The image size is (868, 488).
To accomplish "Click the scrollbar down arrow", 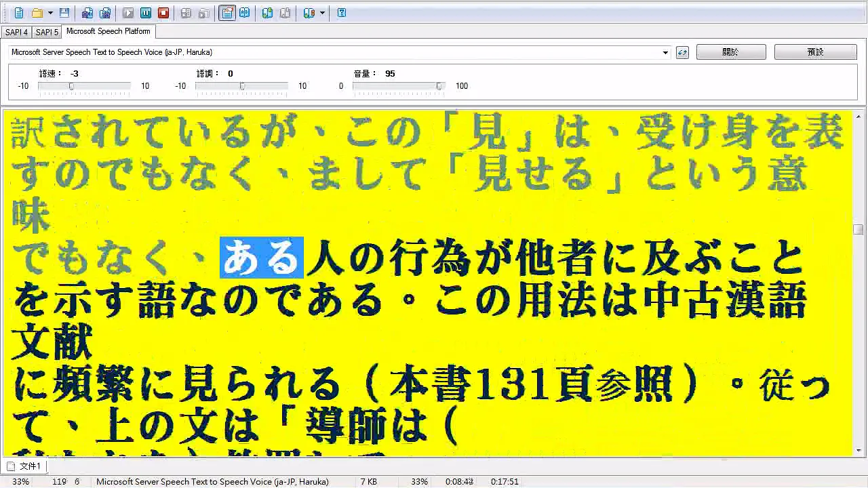I will (x=859, y=451).
